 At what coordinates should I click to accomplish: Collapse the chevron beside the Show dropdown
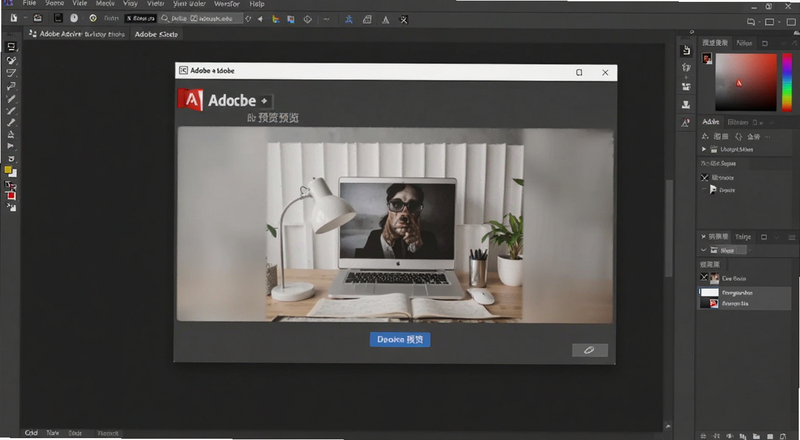click(x=704, y=250)
